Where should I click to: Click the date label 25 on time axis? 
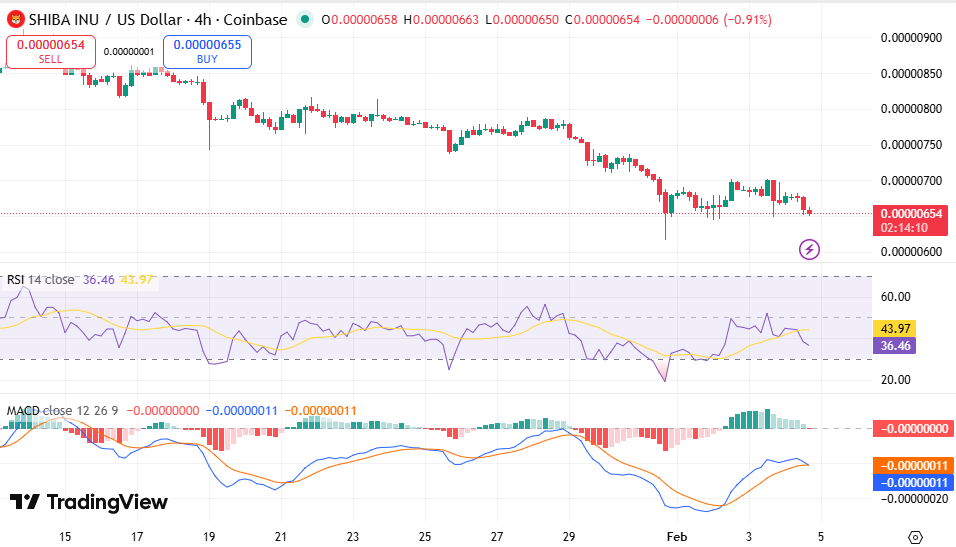pos(425,537)
